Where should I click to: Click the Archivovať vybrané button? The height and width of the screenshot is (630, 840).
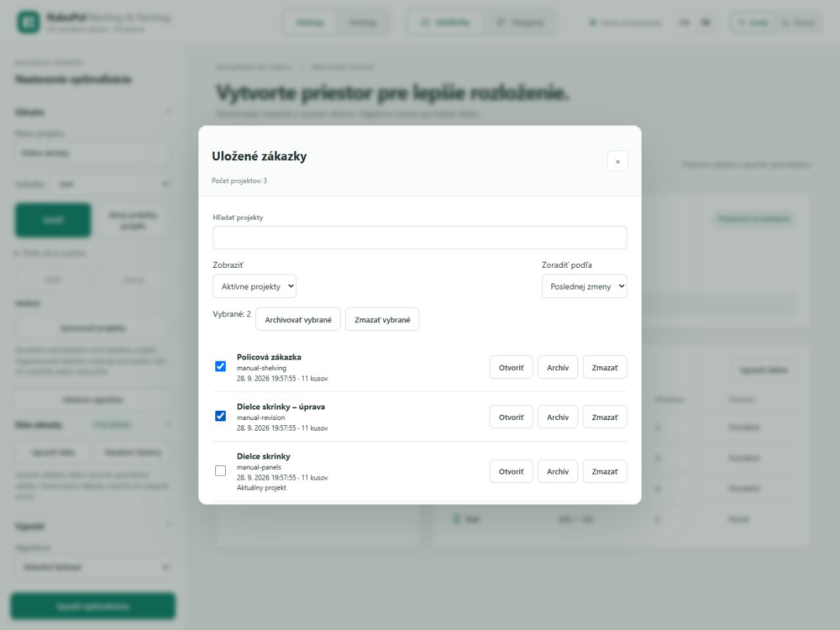pos(298,320)
